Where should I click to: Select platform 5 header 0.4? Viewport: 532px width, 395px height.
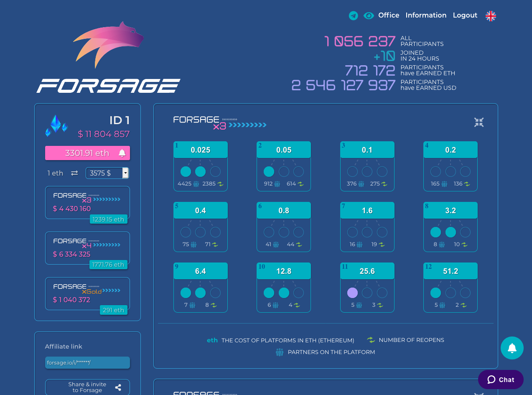[201, 210]
